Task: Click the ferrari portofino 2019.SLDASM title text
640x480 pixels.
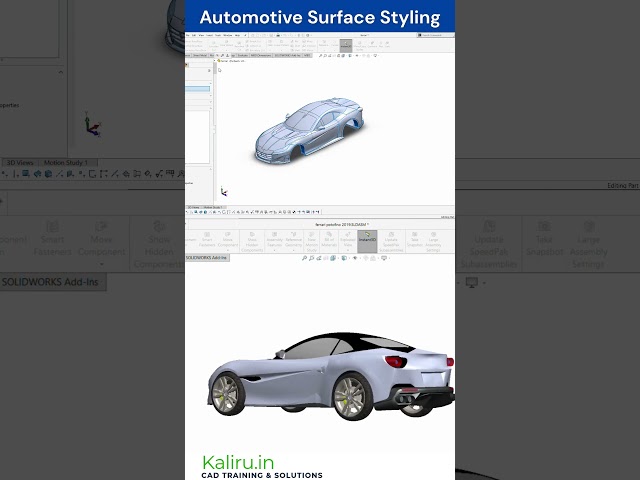Action: tap(342, 224)
